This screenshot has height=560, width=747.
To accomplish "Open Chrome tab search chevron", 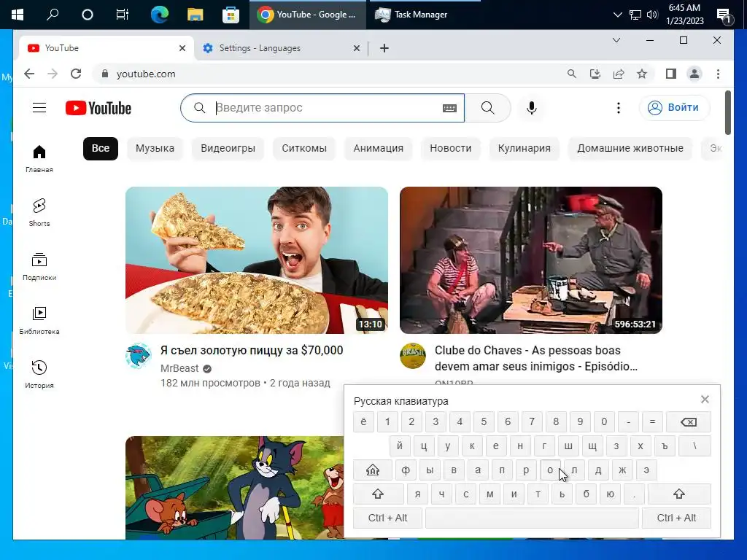I will pyautogui.click(x=616, y=40).
